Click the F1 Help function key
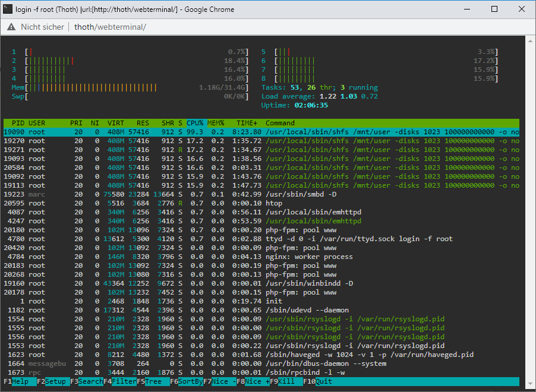Viewport: 536px width, 392px height. point(20,381)
